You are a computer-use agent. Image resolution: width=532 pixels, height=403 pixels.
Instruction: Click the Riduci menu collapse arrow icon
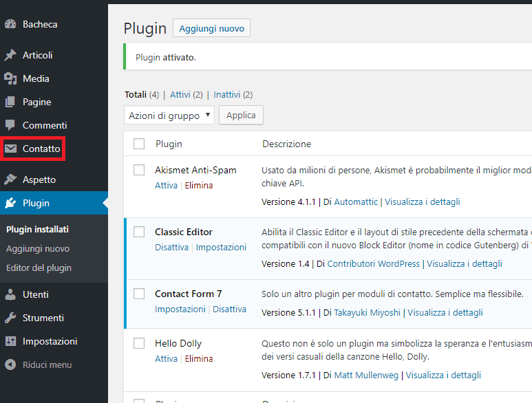pos(10,364)
